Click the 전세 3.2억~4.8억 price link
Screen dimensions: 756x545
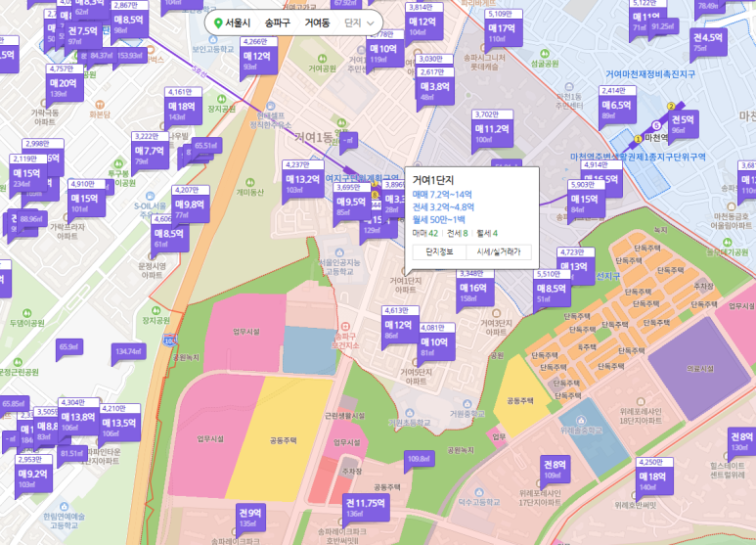443,207
